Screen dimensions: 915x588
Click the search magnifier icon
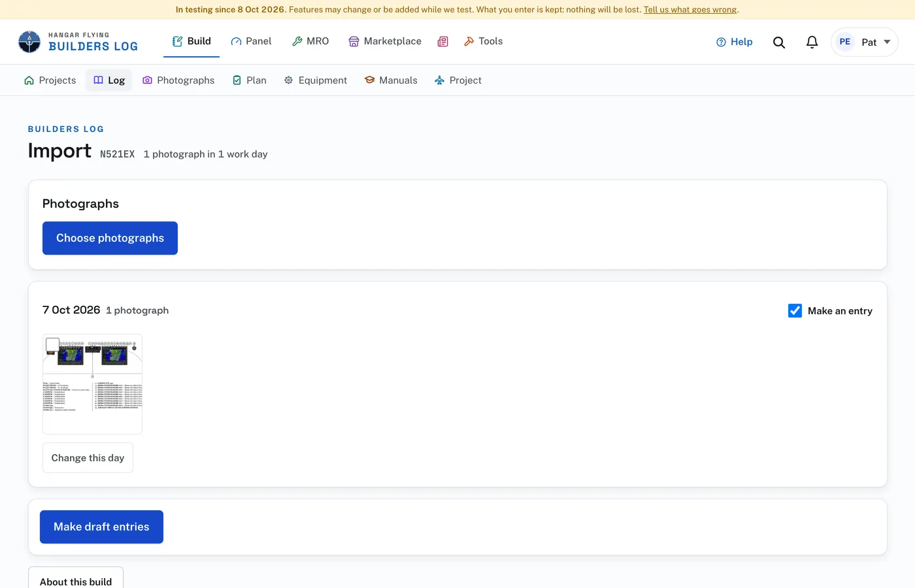coord(779,42)
